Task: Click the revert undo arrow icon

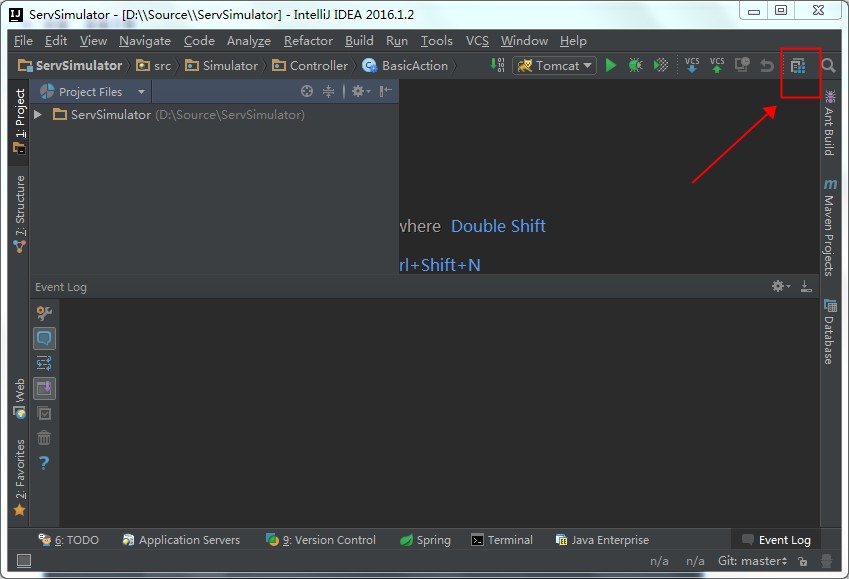Action: [767, 66]
